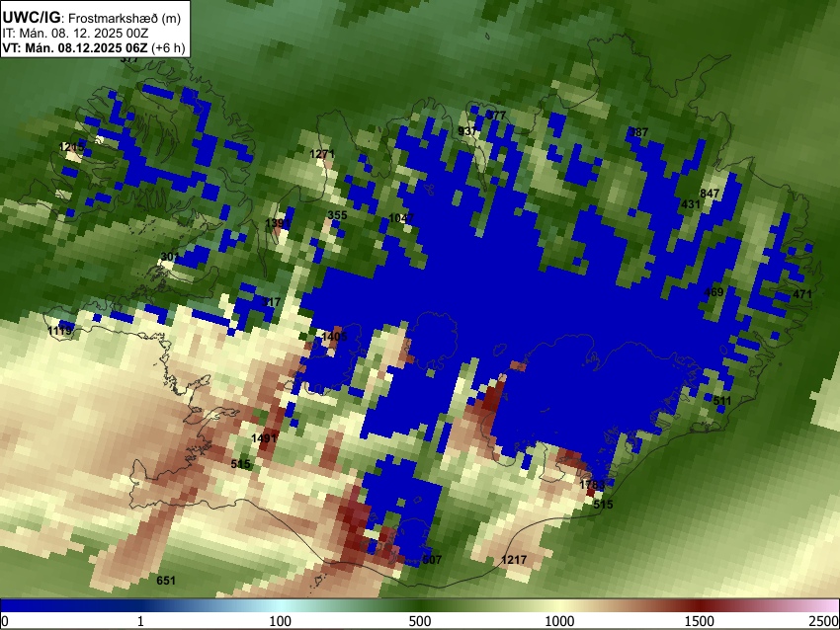
Task: Click the legend label 1500
Action: [x=700, y=621]
